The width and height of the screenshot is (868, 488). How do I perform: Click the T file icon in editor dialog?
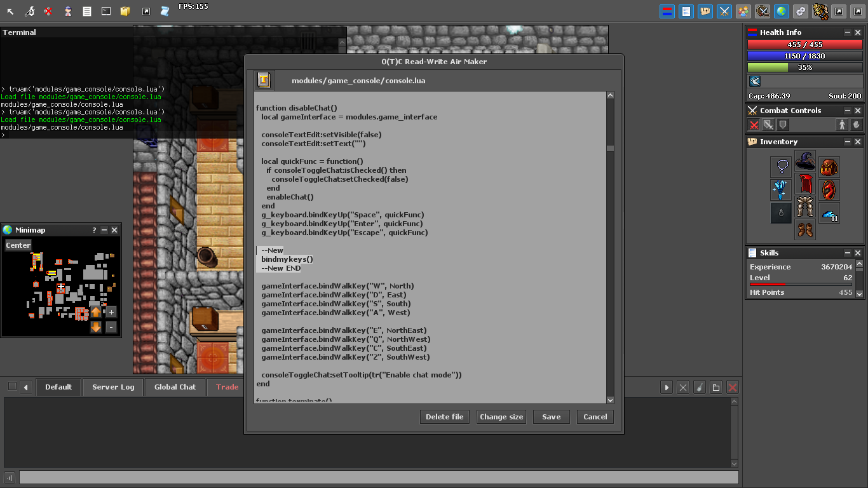tap(264, 80)
